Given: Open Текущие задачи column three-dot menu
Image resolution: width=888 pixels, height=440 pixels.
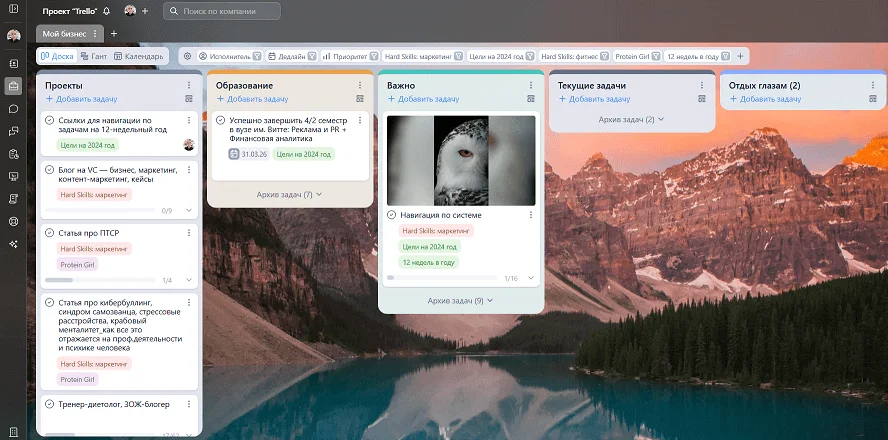Looking at the screenshot, I should [x=702, y=86].
